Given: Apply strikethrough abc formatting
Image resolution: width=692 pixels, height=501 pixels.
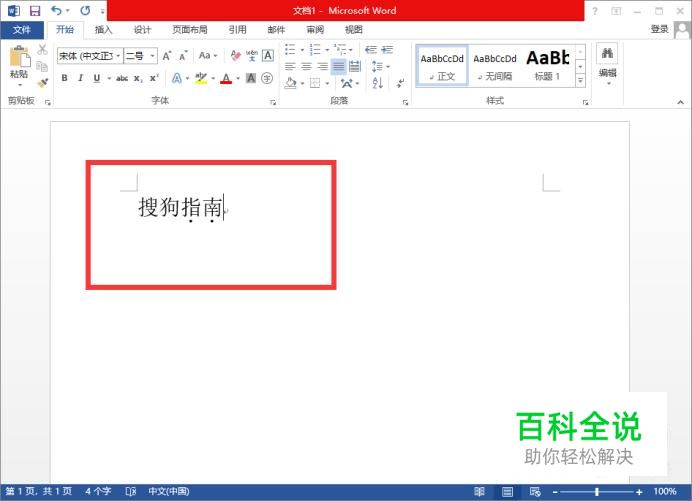Looking at the screenshot, I should 122,79.
